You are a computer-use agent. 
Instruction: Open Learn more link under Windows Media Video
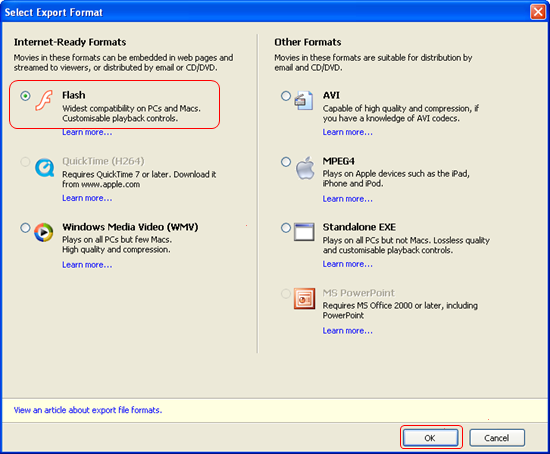click(87, 265)
